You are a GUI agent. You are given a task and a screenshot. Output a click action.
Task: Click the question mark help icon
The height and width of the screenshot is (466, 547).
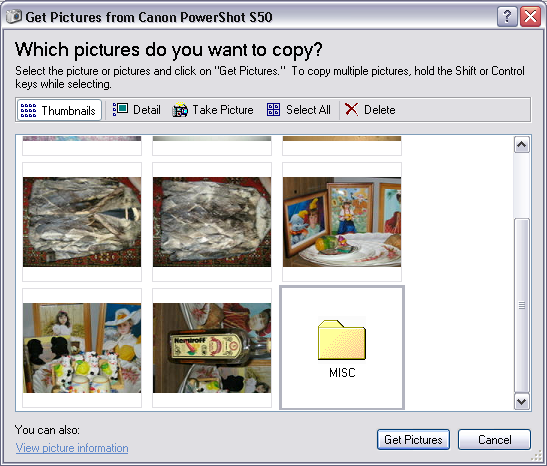point(507,16)
